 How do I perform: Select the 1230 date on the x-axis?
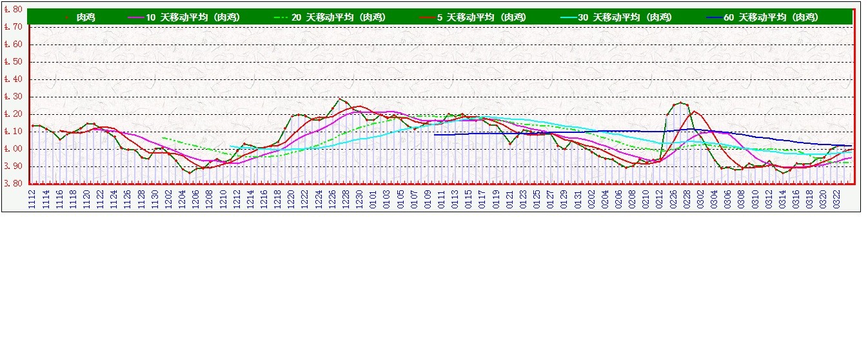(359, 197)
